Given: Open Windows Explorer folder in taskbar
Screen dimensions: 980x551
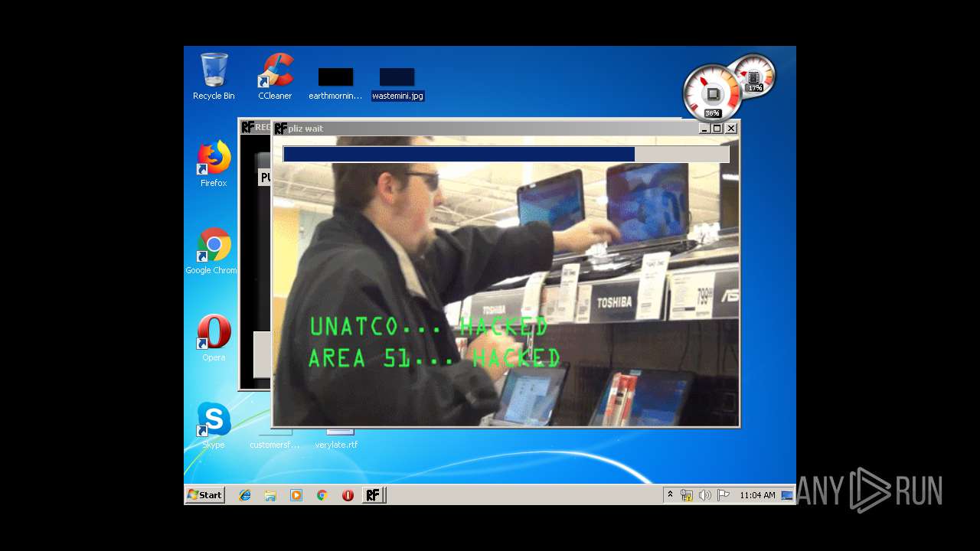Looking at the screenshot, I should click(270, 495).
